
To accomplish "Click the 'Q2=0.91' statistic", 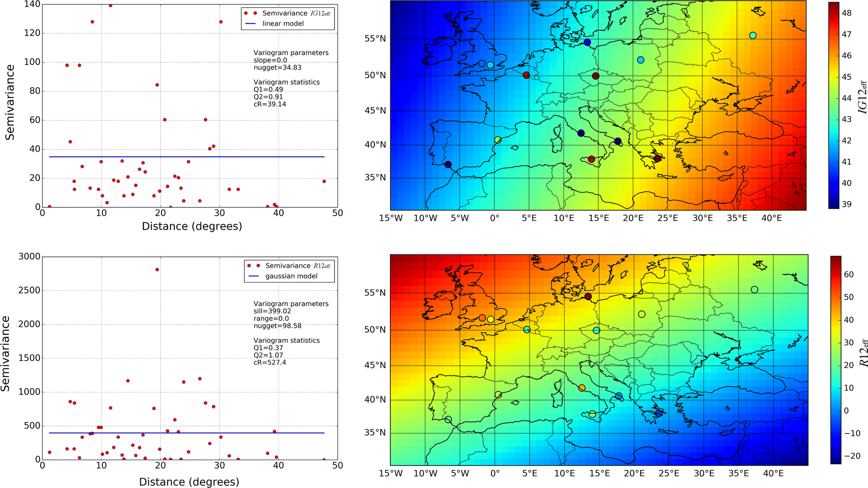I will (x=268, y=97).
